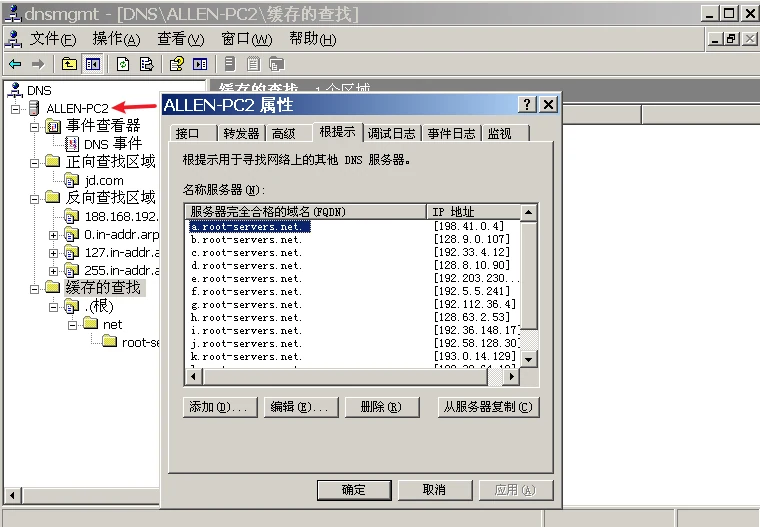Image resolution: width=760 pixels, height=527 pixels.
Task: Open the 文件(F) menu
Action: click(53, 39)
